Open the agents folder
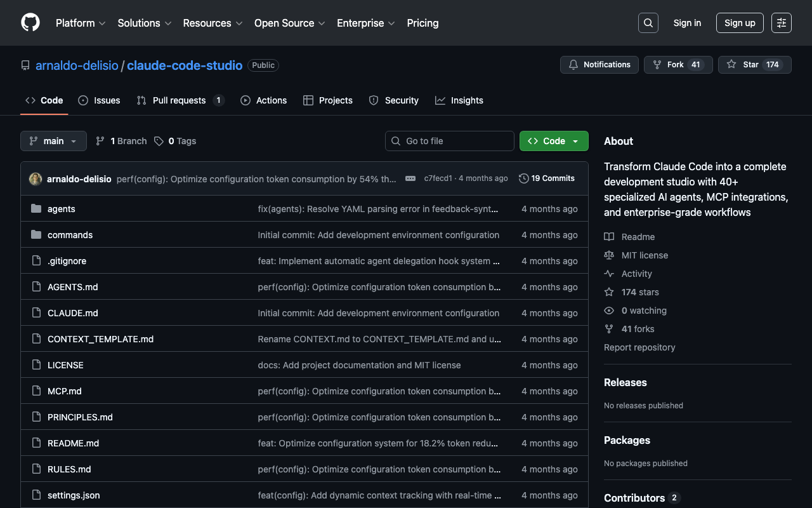 pyautogui.click(x=62, y=209)
